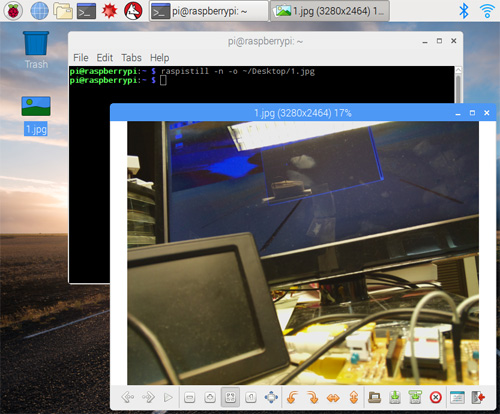
Task: Flip the image vertically
Action: tap(353, 397)
